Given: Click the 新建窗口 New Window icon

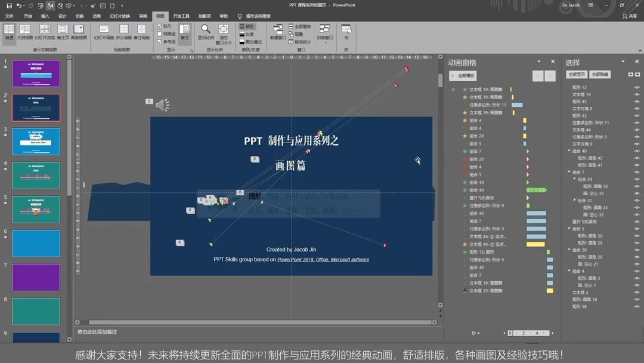Looking at the screenshot, I should click(x=277, y=31).
